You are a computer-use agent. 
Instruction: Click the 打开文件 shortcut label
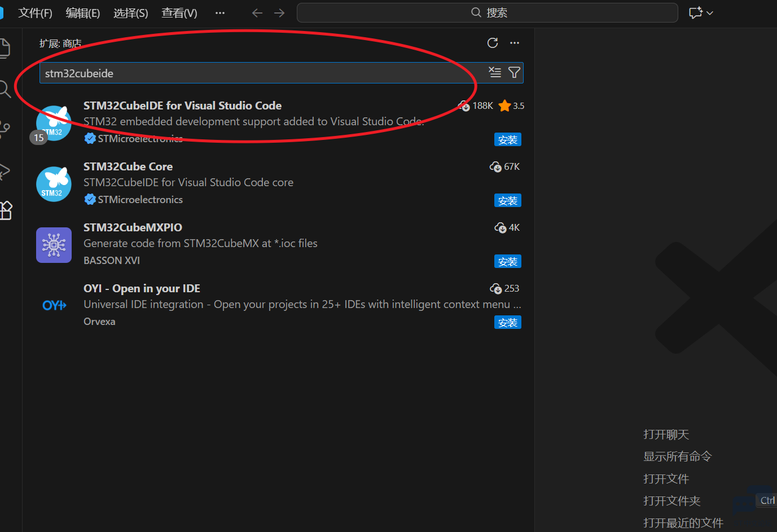pos(666,479)
